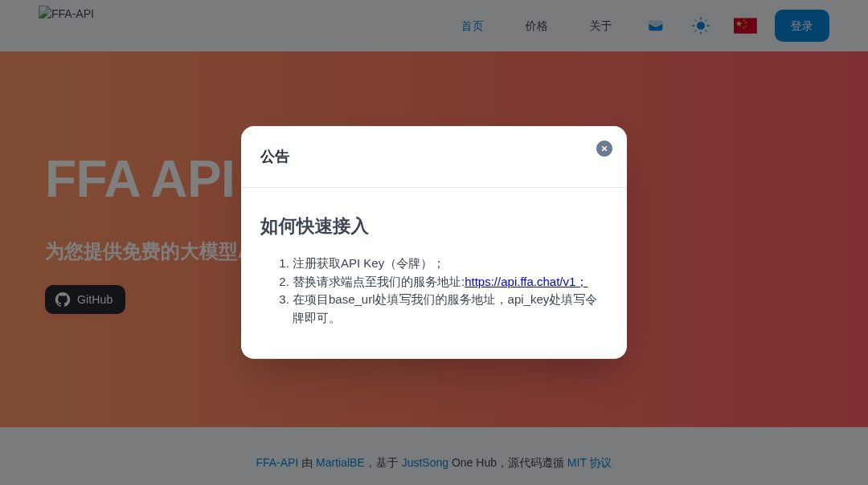Click the large FFA API hero heading

[x=140, y=178]
